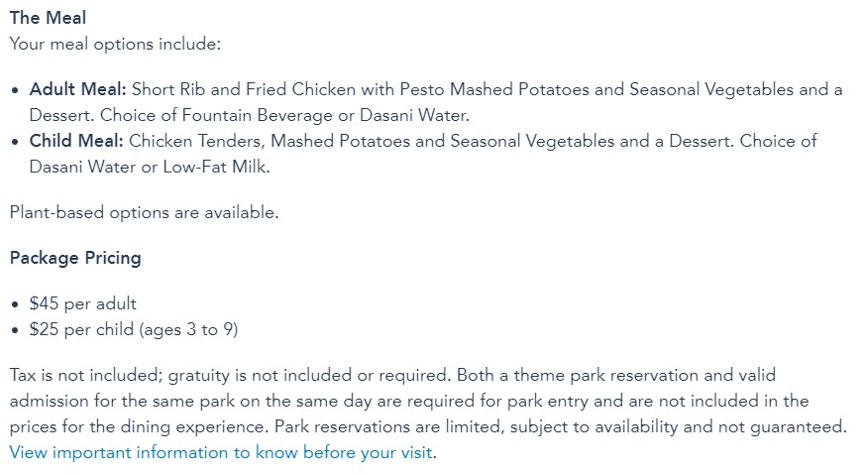This screenshot has height=475, width=868.
Task: Click the bullet before '$45 per adult'
Action: (x=15, y=304)
